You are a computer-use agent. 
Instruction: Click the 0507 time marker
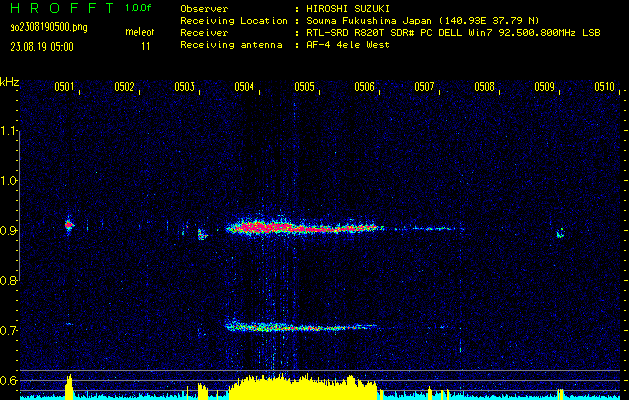(x=424, y=87)
